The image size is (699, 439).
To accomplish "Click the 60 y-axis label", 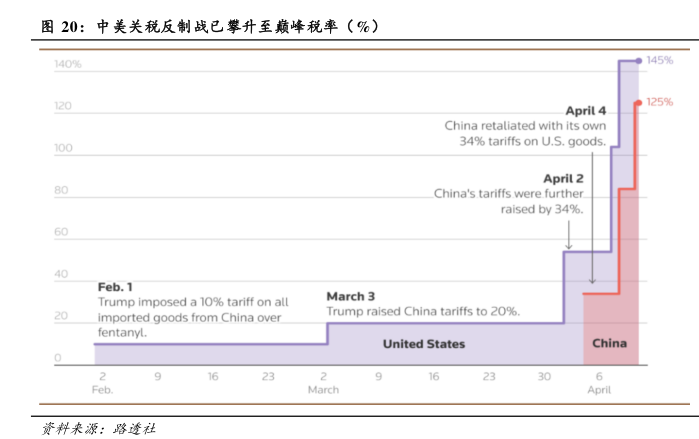I will click(60, 233).
